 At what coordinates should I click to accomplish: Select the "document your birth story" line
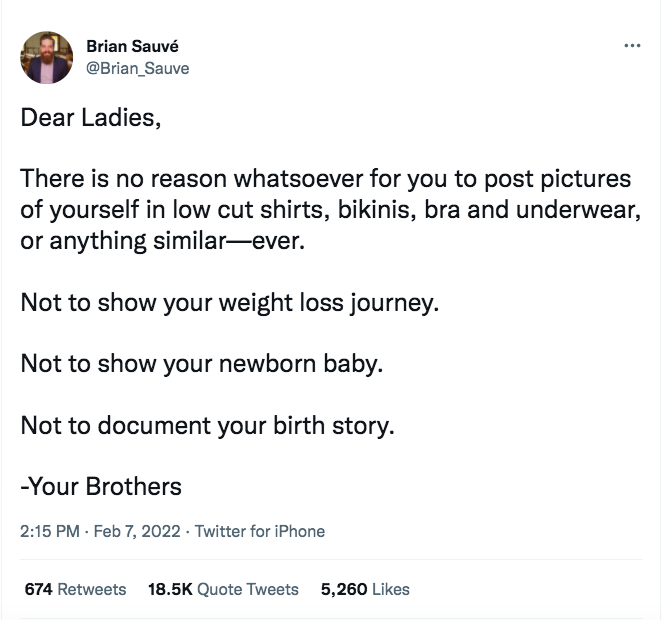pyautogui.click(x=207, y=425)
